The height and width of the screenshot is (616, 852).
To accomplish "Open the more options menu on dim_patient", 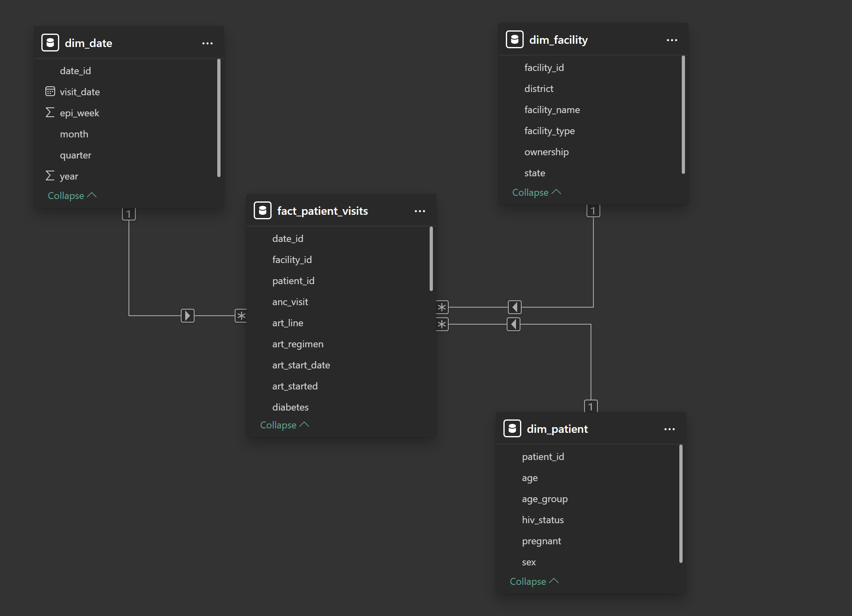I will [x=670, y=429].
